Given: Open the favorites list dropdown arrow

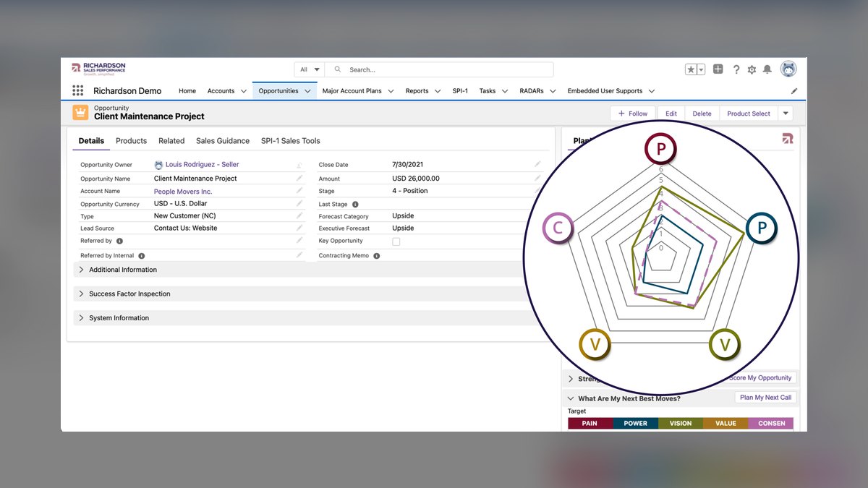Looking at the screenshot, I should pos(701,69).
